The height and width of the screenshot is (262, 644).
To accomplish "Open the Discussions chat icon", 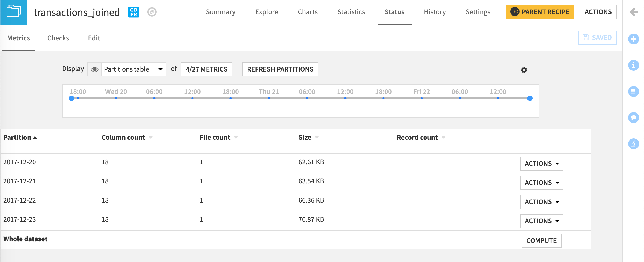I will pyautogui.click(x=634, y=118).
